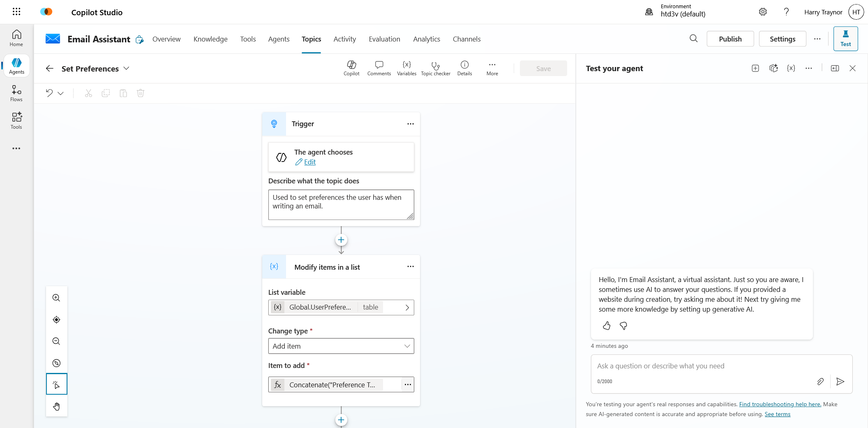The width and height of the screenshot is (868, 428).
Task: Go to the Analytics tab
Action: coord(426,39)
